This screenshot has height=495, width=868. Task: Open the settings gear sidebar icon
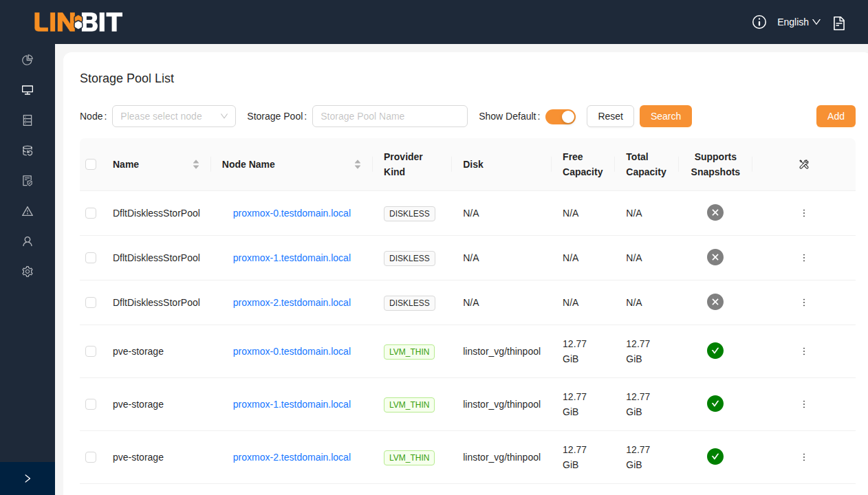point(28,272)
